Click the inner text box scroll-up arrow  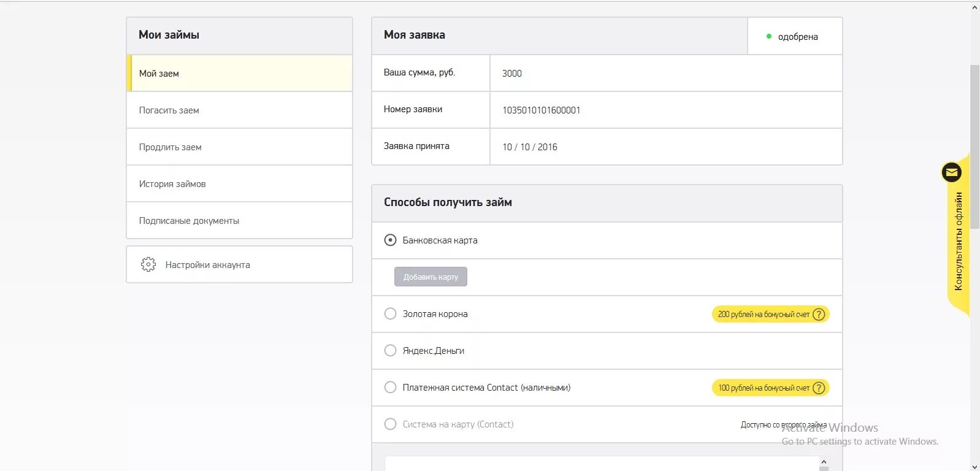click(x=824, y=462)
